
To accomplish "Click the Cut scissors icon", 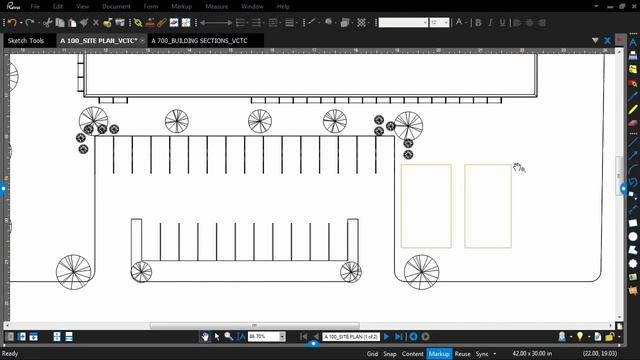I will click(48, 22).
